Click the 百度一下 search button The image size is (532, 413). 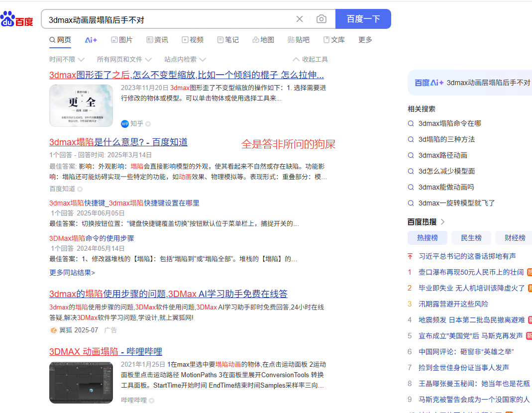[x=363, y=19]
